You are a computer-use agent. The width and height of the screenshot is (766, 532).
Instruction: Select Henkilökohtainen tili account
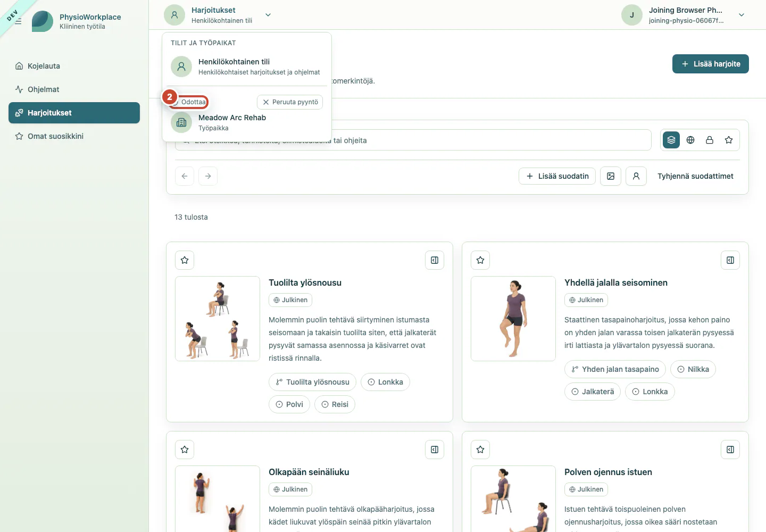pyautogui.click(x=247, y=66)
